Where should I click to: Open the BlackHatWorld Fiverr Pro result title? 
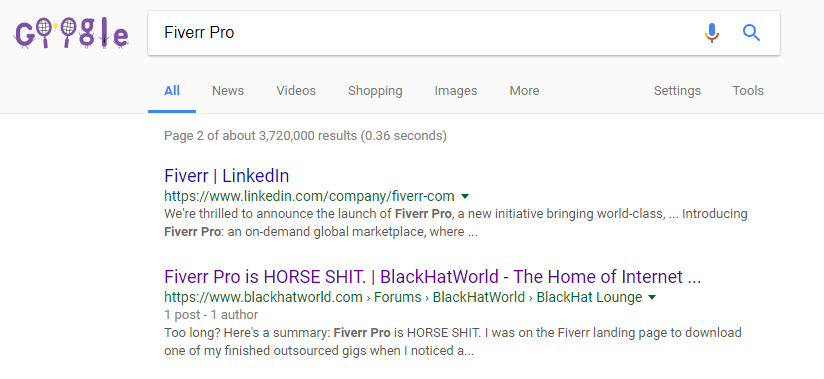coord(432,276)
